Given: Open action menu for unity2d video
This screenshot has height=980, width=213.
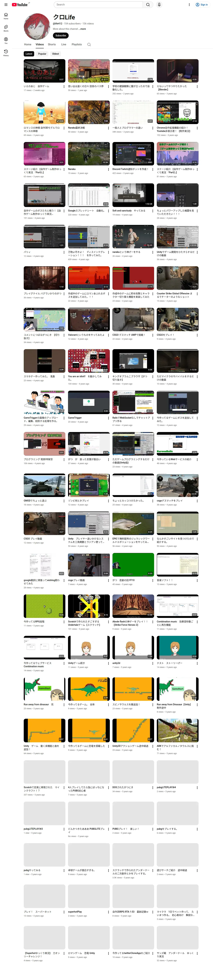Looking at the screenshot, I should point(153,663).
